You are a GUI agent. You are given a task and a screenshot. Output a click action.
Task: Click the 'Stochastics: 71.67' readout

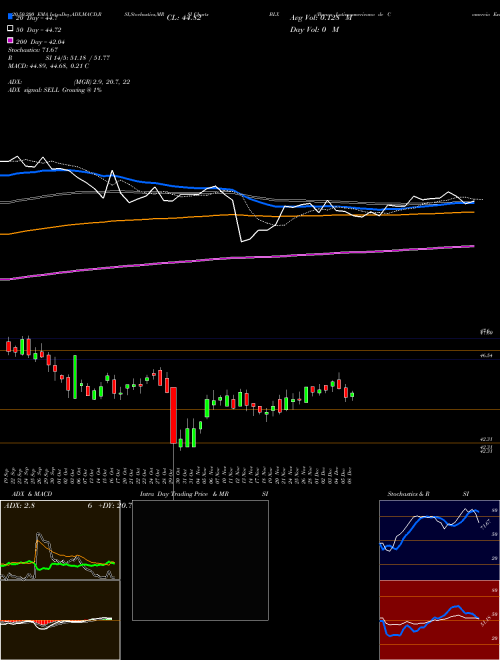click(x=33, y=50)
